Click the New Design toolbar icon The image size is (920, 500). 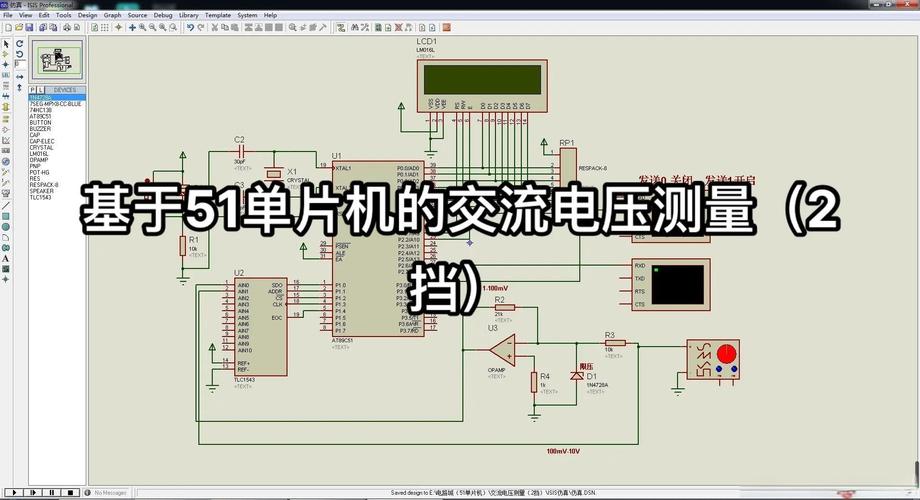point(8,28)
